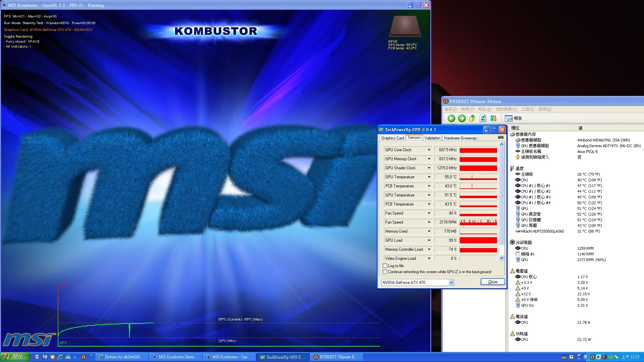
Task: Click 冷卻風扇 cooling fan section icon
Action: (512, 242)
